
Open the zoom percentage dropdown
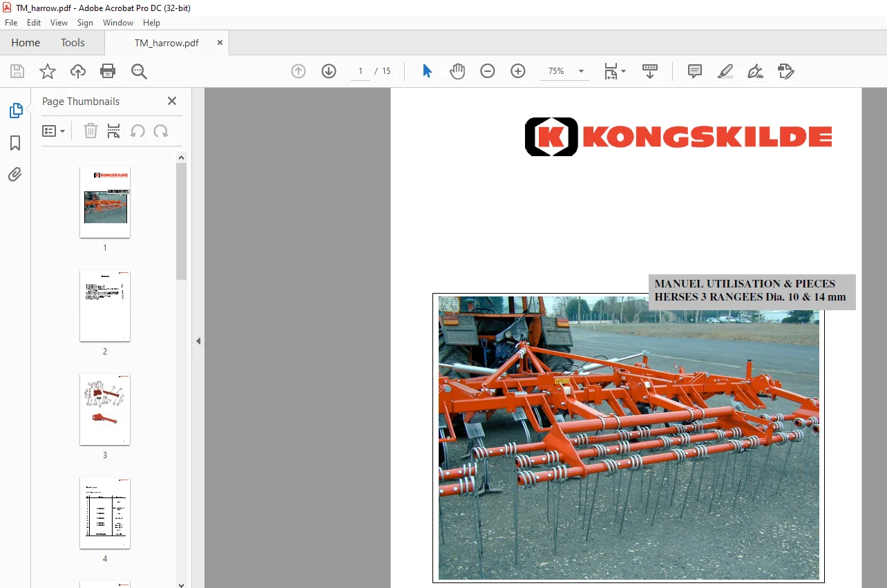coord(581,71)
